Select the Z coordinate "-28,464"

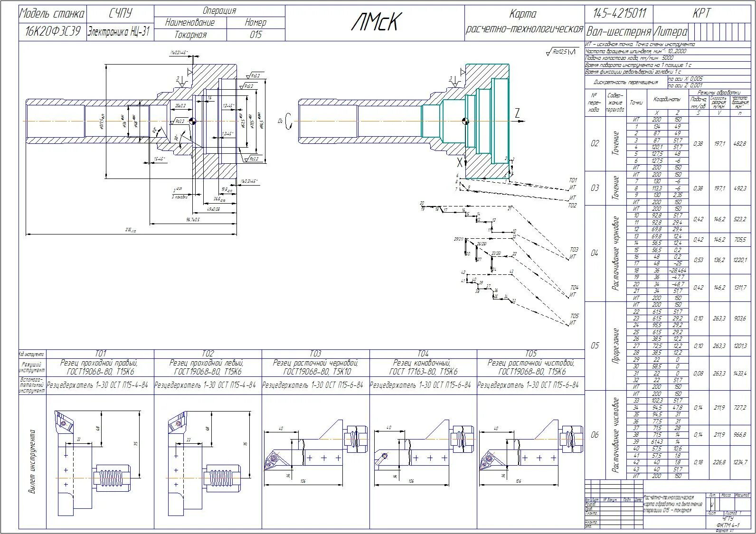click(x=678, y=270)
